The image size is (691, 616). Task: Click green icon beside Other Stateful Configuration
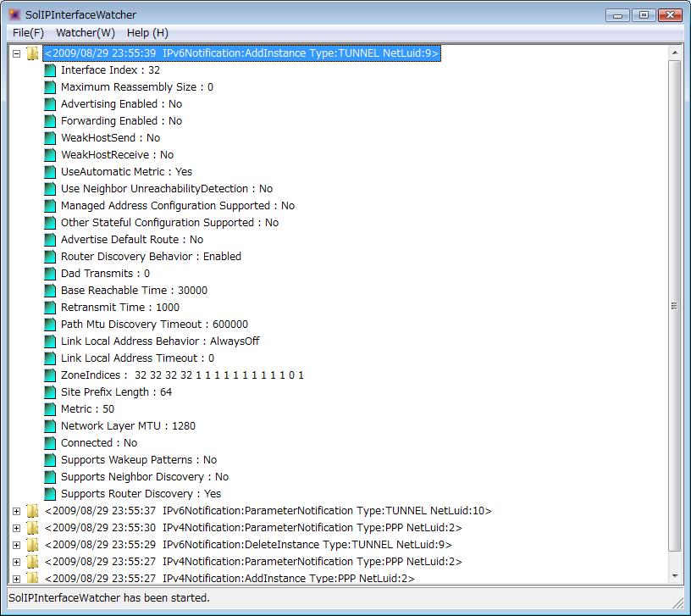pyautogui.click(x=50, y=223)
